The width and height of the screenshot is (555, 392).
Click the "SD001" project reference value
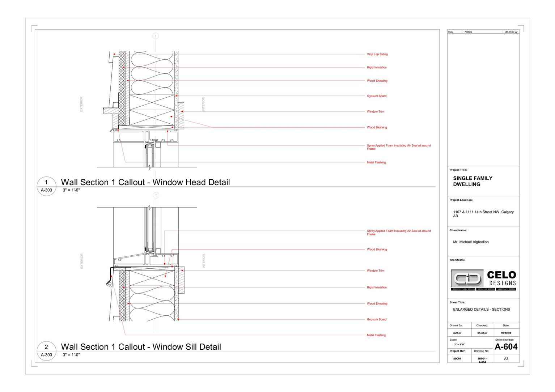point(457,359)
